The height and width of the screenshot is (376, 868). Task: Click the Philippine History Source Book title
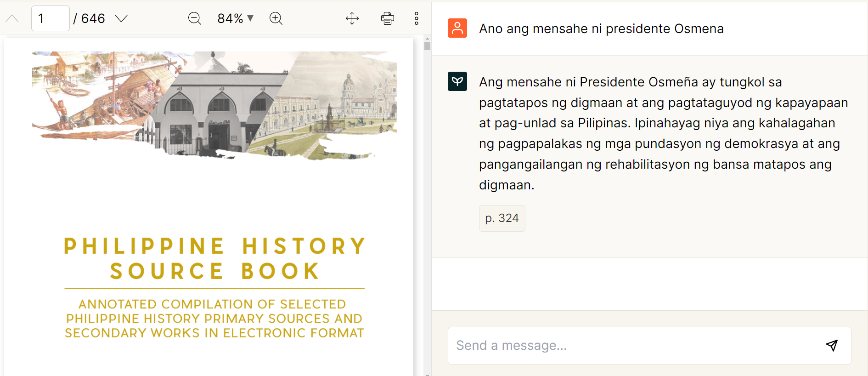pos(214,258)
